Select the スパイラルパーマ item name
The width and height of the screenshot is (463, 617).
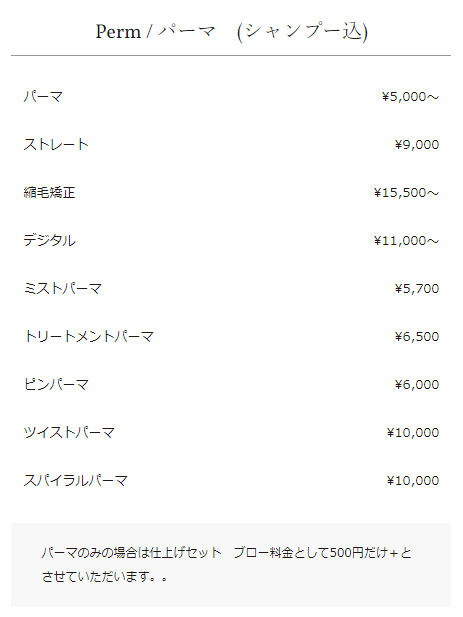(x=76, y=480)
